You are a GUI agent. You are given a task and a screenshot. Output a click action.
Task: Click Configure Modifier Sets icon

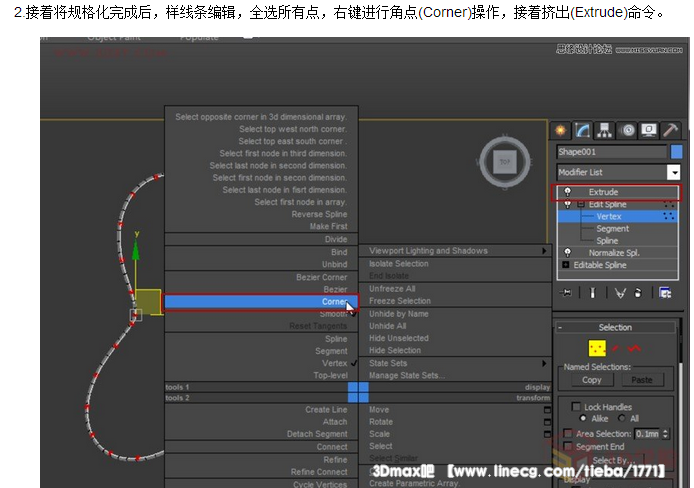665,293
